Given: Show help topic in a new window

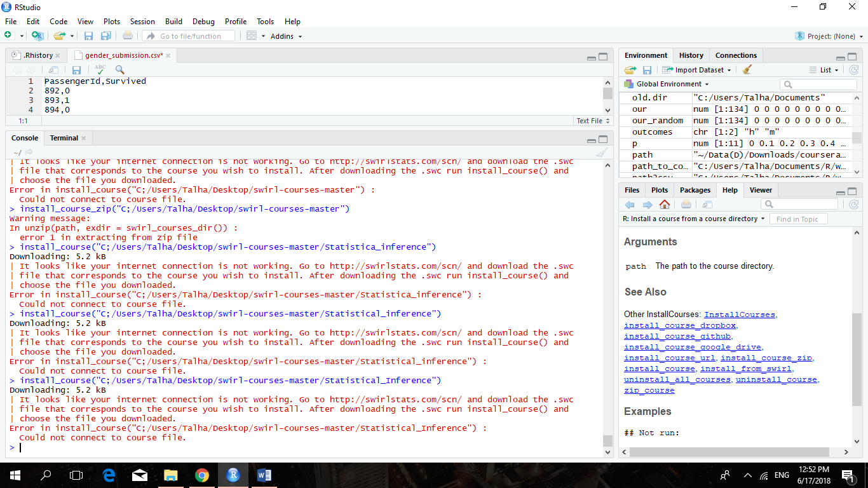Looking at the screenshot, I should [707, 205].
